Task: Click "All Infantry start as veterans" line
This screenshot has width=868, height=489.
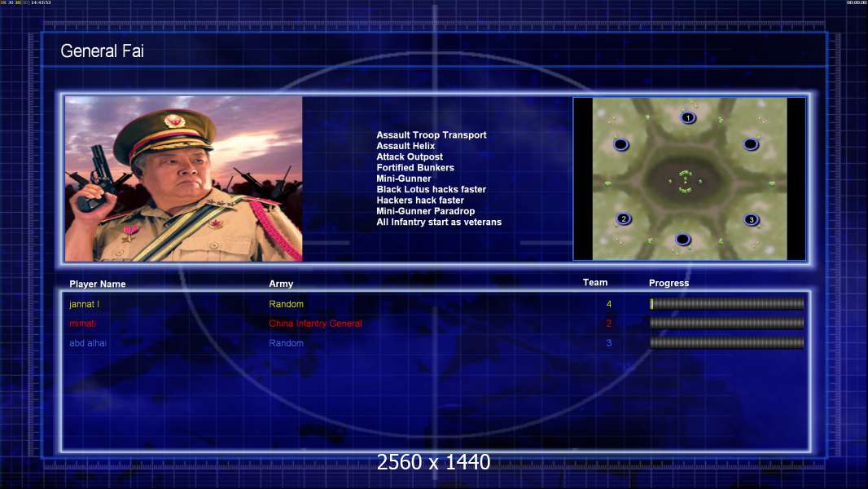Action: tap(439, 222)
